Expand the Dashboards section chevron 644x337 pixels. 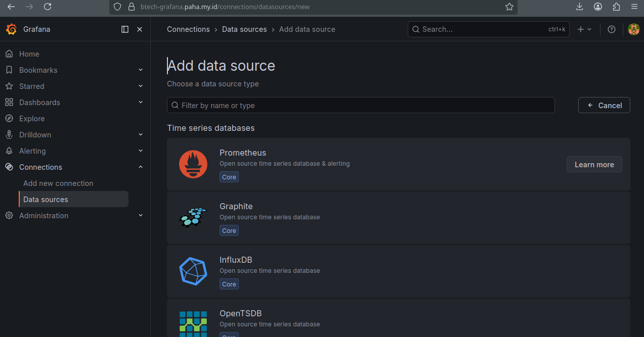click(141, 103)
